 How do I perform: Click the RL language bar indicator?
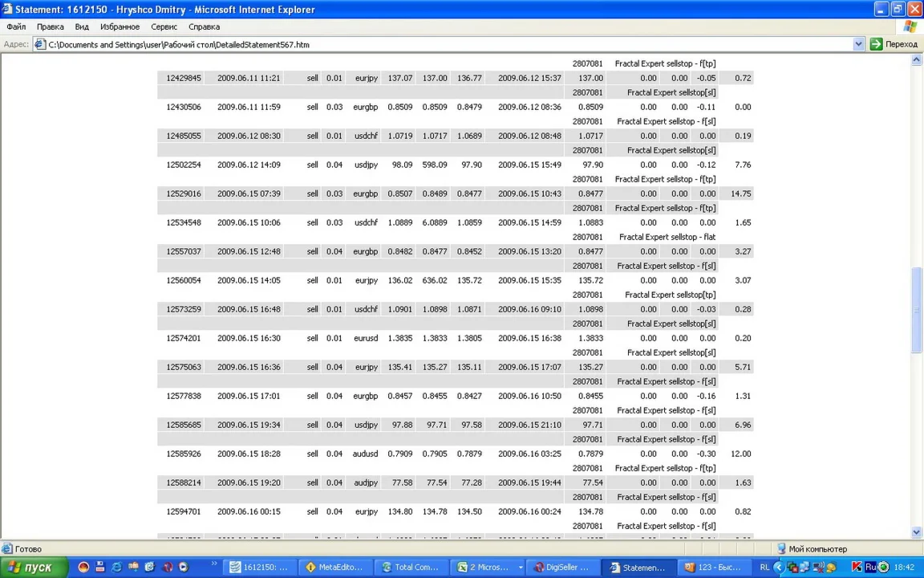click(x=764, y=568)
